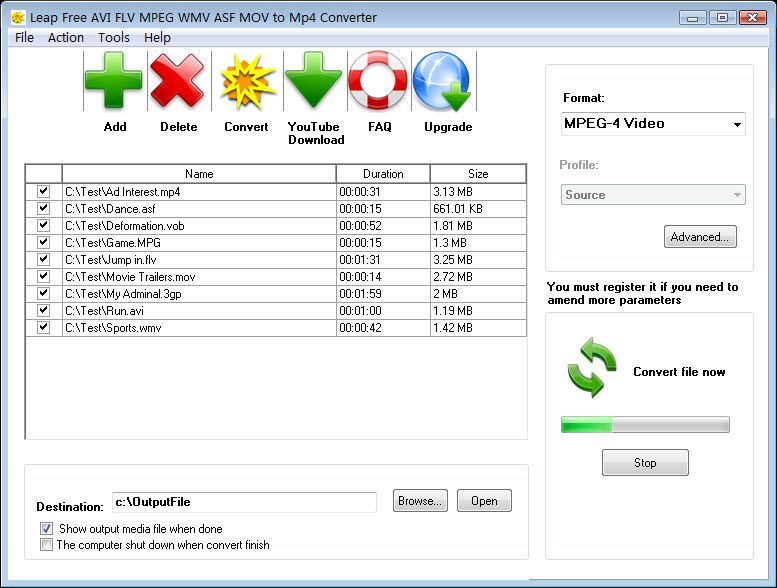Click the 00:01:00 duration cell
This screenshot has width=777, height=588.
pos(383,311)
